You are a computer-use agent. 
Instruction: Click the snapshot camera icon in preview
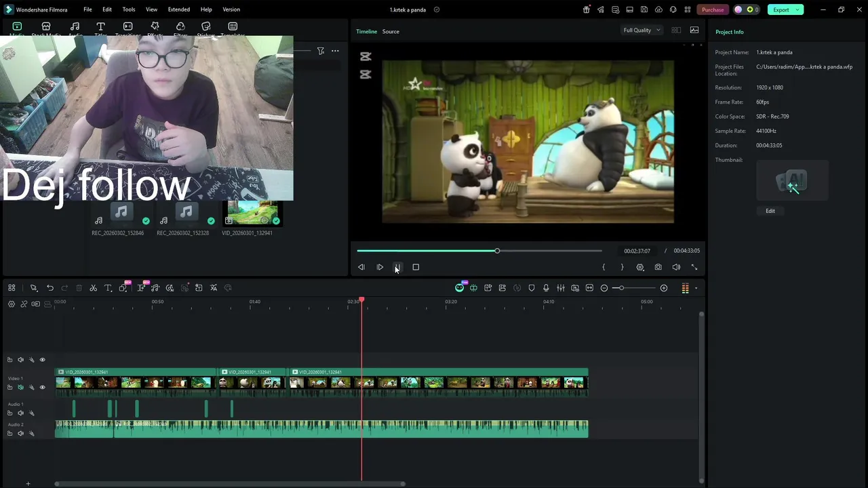(658, 267)
